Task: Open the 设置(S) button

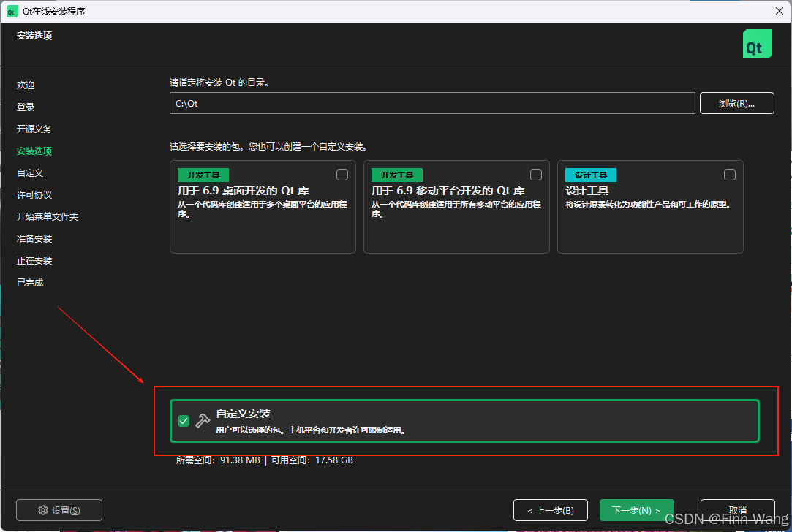Action: [59, 510]
